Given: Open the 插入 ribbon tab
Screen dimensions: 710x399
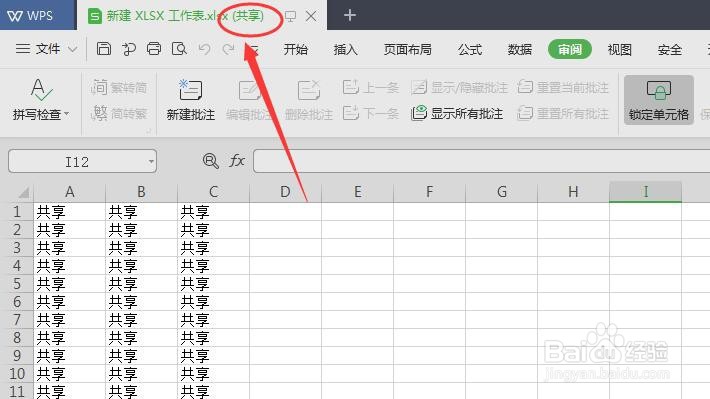Looking at the screenshot, I should pyautogui.click(x=345, y=49).
